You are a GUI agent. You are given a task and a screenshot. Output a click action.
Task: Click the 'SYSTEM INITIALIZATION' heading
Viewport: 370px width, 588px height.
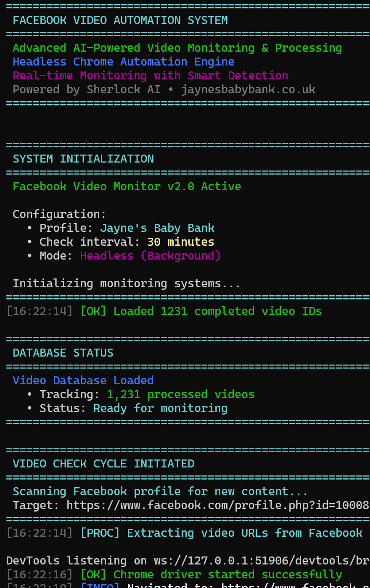tap(83, 159)
